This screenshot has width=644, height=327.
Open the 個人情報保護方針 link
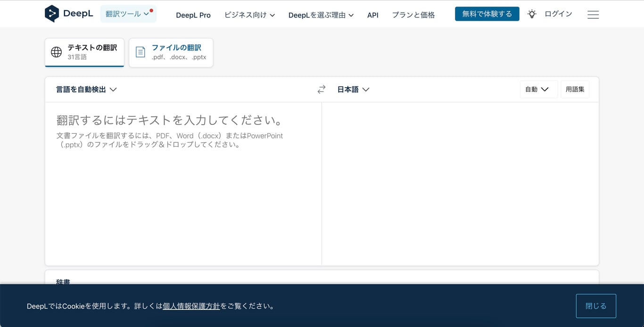click(191, 306)
